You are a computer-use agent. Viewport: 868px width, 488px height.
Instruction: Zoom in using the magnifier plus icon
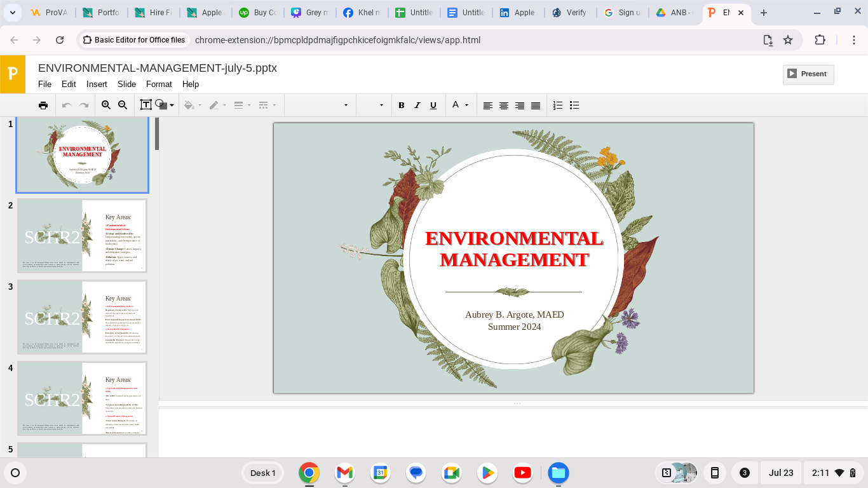(106, 105)
